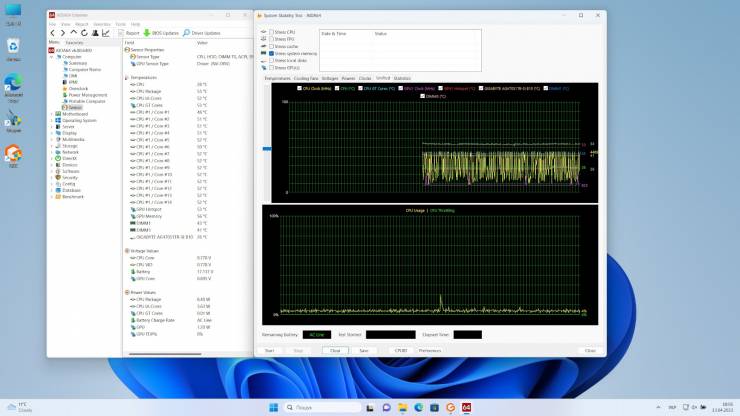Screen dimensions: 740x416
Task: Refresh the AIDA64 sensor page
Action: pos(84,33)
